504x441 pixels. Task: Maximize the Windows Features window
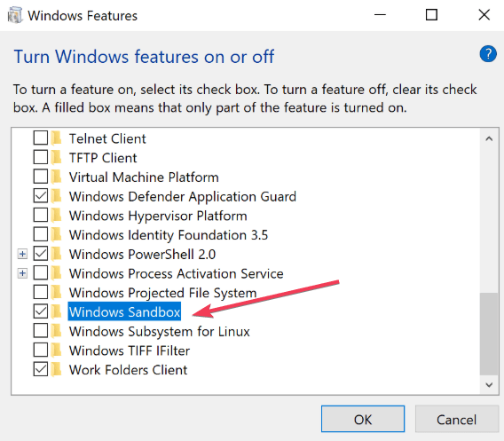click(x=431, y=15)
